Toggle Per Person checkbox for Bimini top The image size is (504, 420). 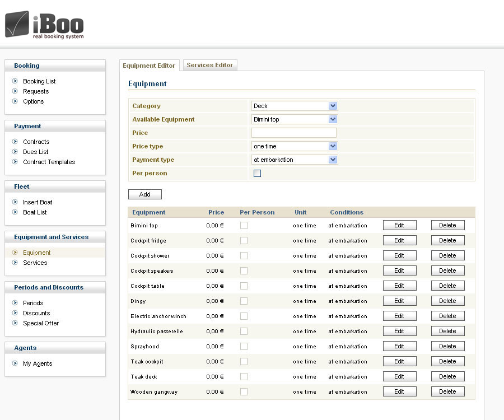(x=244, y=226)
